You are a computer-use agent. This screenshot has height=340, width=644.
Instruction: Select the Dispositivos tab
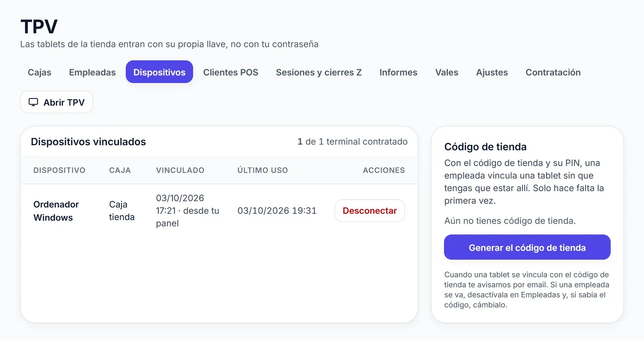(x=159, y=72)
